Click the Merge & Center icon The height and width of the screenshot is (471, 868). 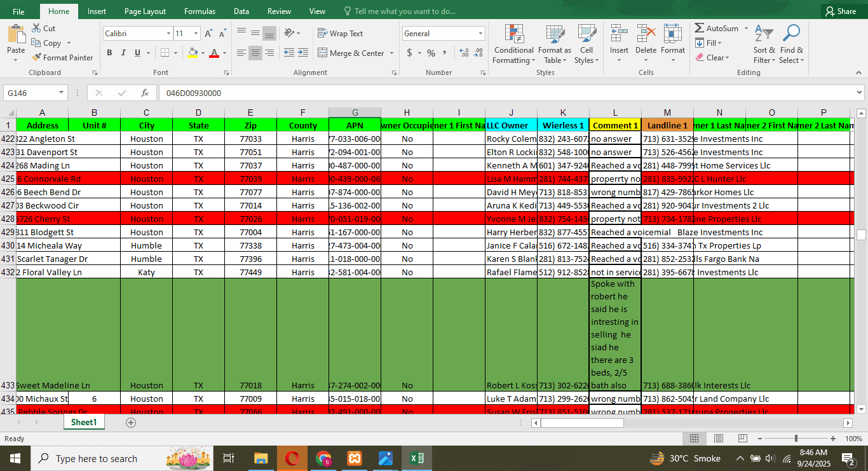[323, 53]
